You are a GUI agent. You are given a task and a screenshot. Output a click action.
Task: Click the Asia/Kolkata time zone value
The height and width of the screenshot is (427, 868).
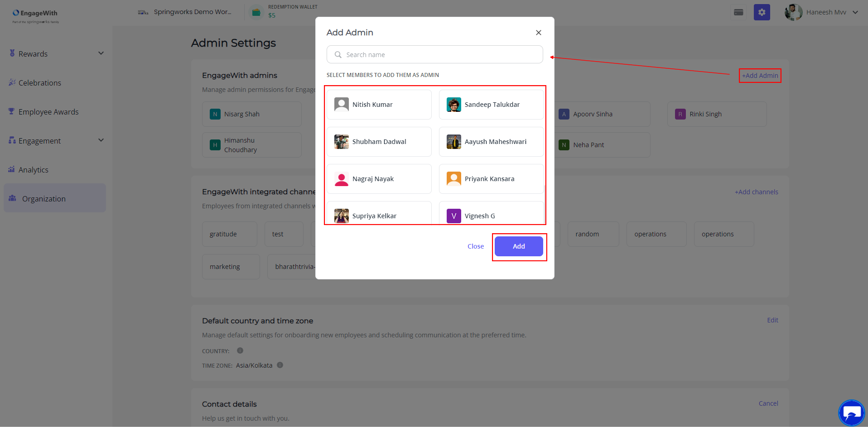(254, 365)
